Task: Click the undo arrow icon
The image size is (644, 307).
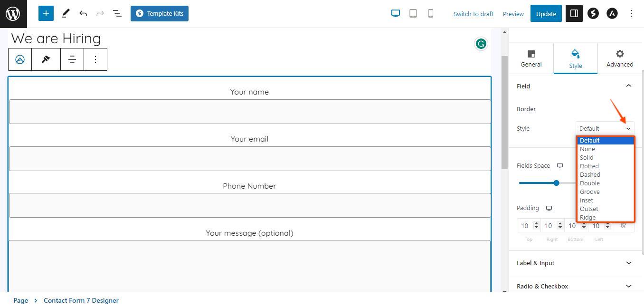Action: click(83, 14)
